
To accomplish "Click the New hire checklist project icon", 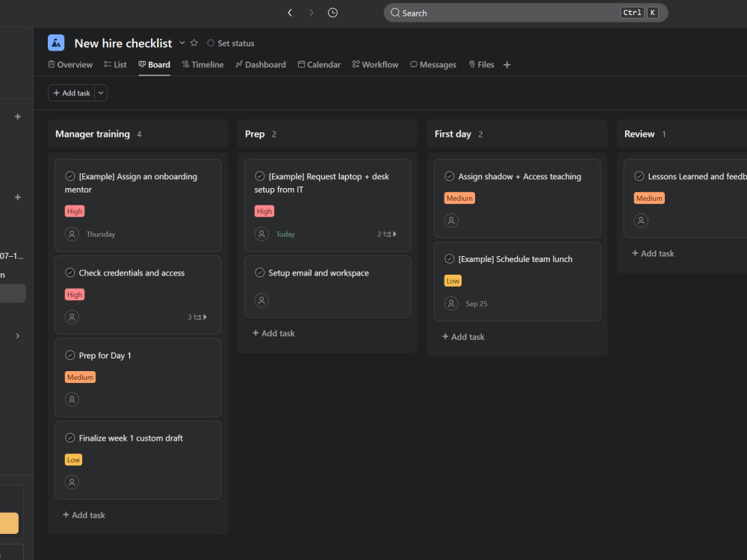I will pyautogui.click(x=56, y=43).
